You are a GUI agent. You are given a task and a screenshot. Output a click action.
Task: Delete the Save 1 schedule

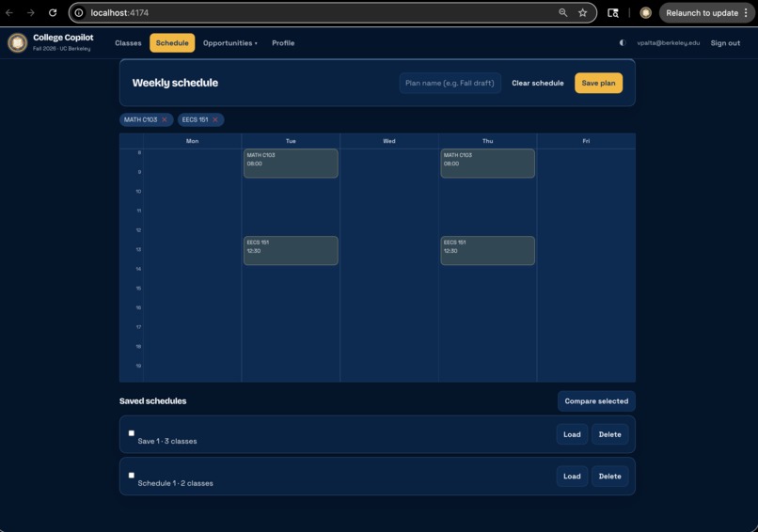[610, 434]
